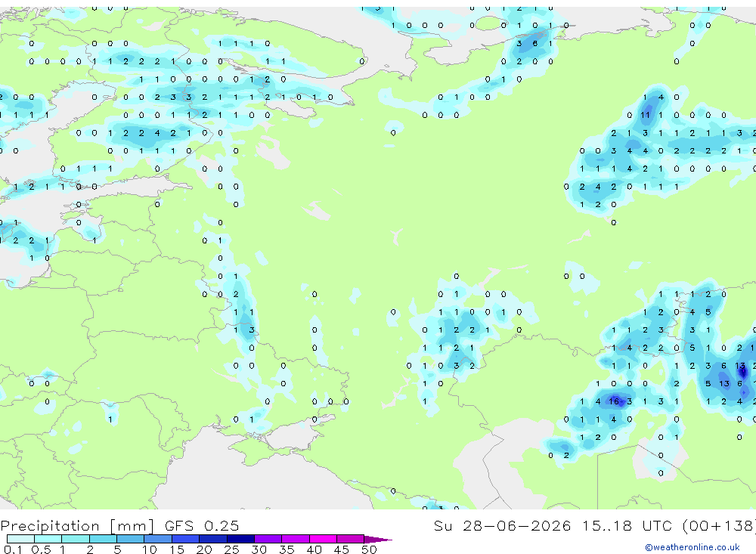Click the '15..18 UTC' time range text

626,525
